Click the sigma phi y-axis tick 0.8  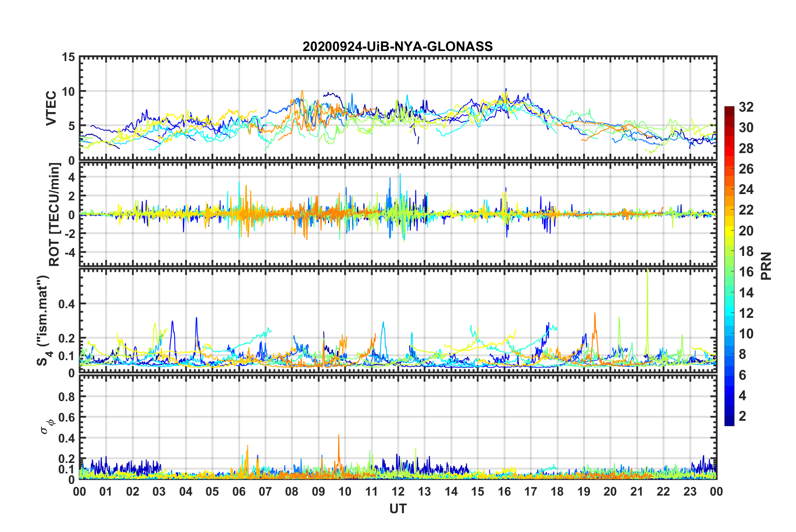pyautogui.click(x=67, y=396)
